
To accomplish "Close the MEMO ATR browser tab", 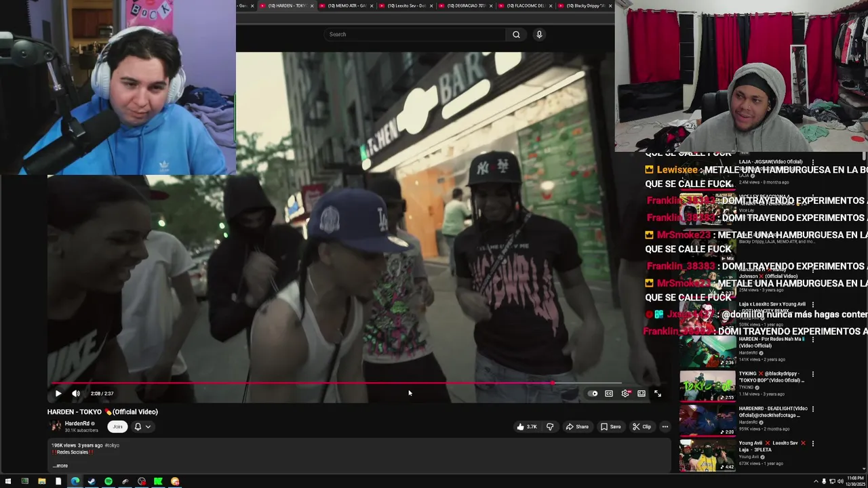I will coord(372,5).
